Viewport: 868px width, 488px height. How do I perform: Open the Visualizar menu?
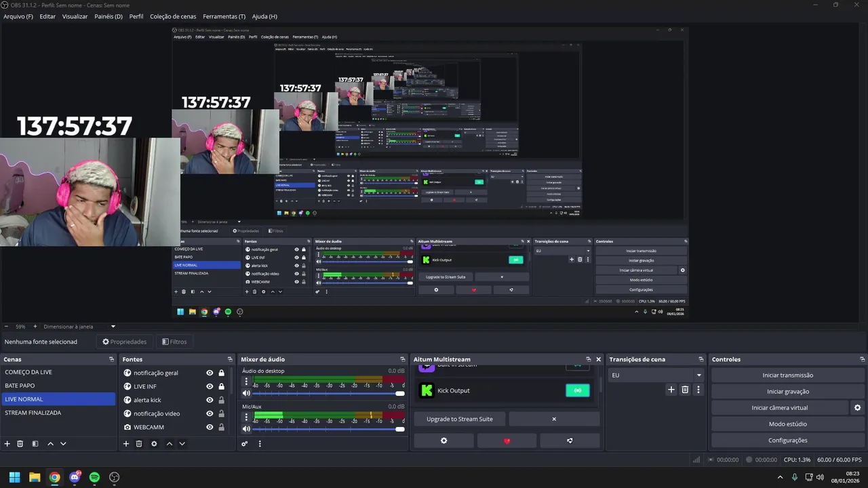[75, 16]
